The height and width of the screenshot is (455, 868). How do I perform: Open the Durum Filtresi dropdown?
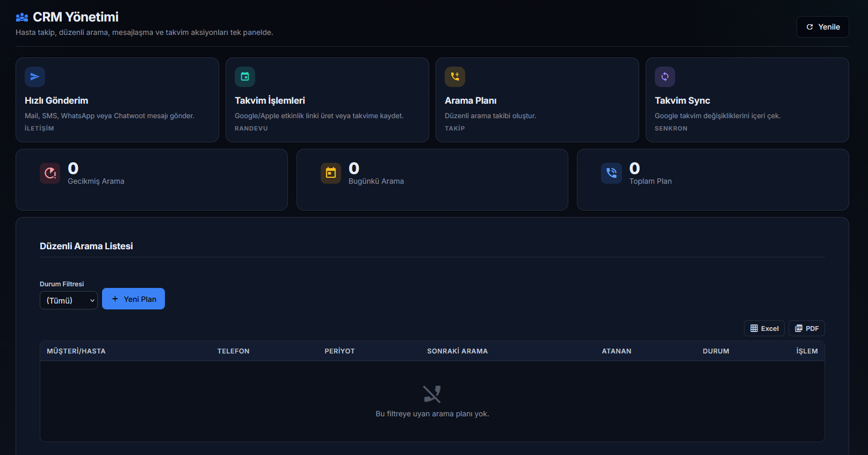click(69, 300)
